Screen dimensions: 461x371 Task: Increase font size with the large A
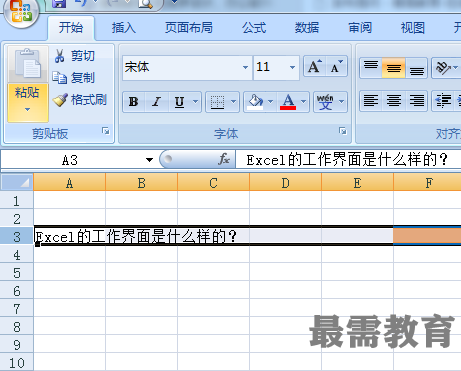(314, 67)
